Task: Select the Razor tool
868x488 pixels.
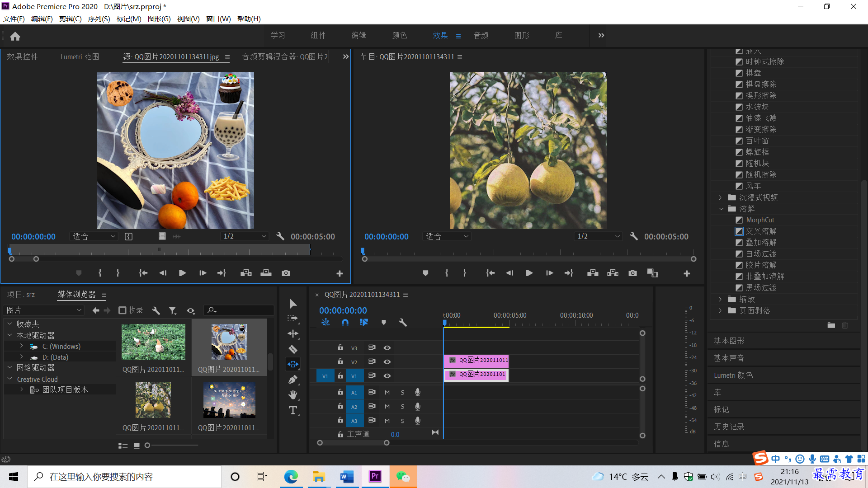Action: 293,349
